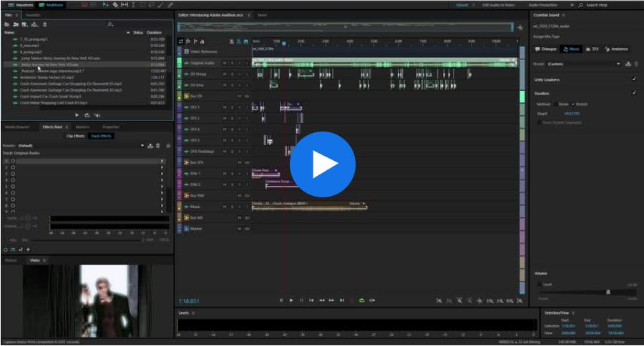Switch to Multitrack view
Viewport: 644px width, 346px height.
pos(51,5)
